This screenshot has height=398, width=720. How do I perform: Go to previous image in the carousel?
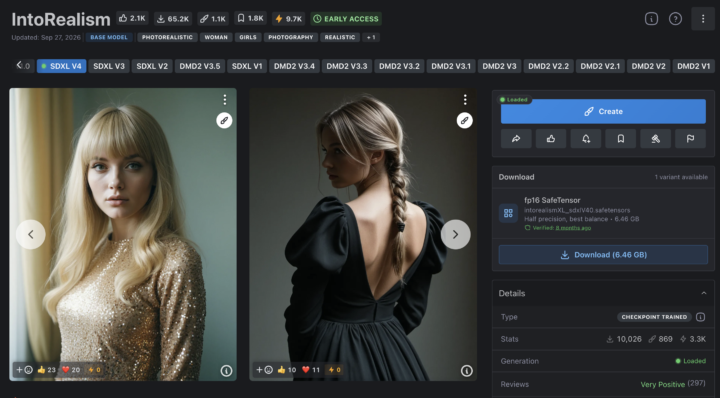click(x=31, y=235)
